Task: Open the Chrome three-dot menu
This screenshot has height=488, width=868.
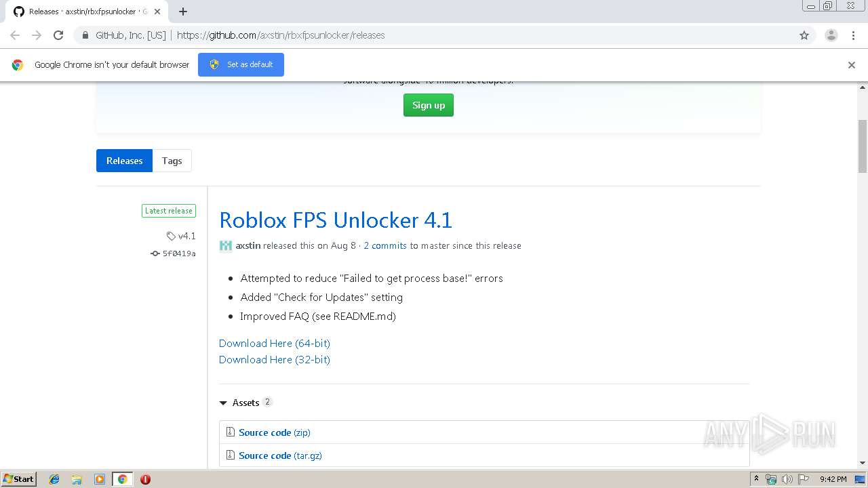Action: click(853, 35)
